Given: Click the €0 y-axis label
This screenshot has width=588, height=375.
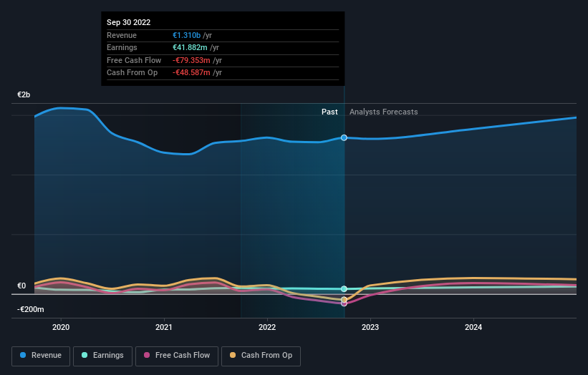Looking at the screenshot, I should [x=21, y=286].
